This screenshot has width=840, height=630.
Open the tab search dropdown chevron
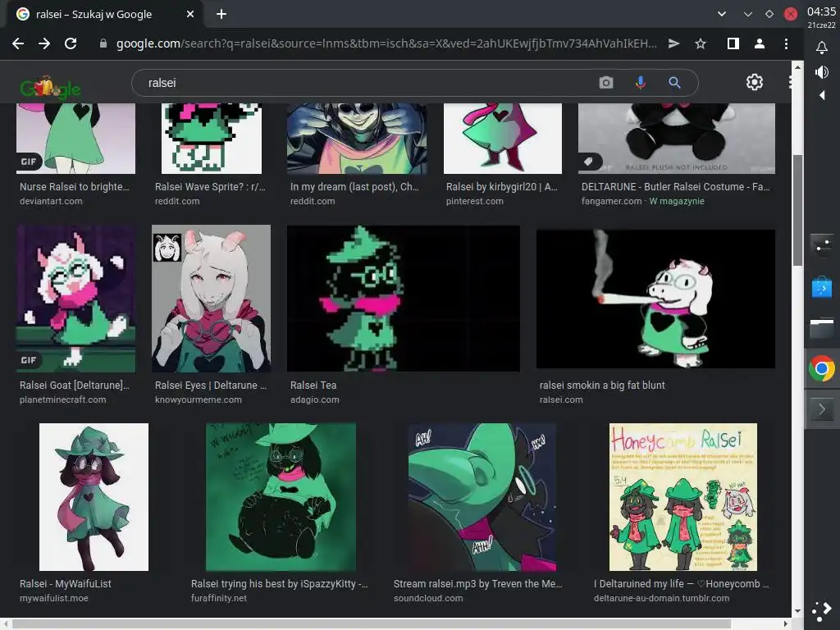click(722, 14)
